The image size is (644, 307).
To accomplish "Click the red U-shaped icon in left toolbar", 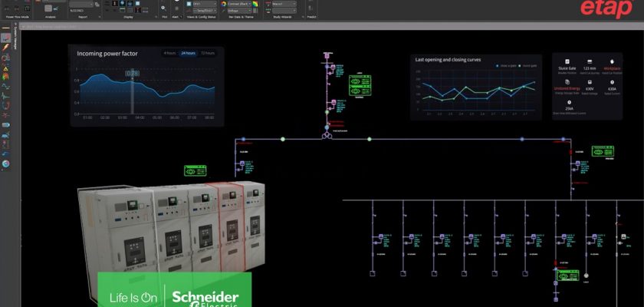I will (6, 106).
